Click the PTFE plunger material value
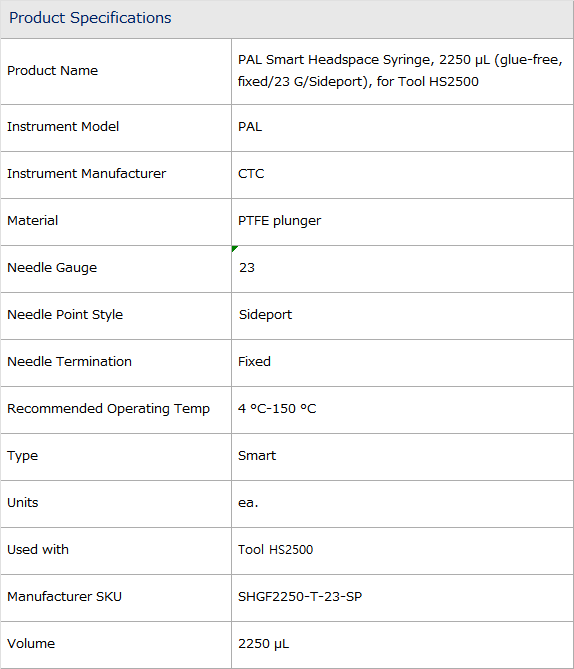The image size is (574, 669). point(280,221)
